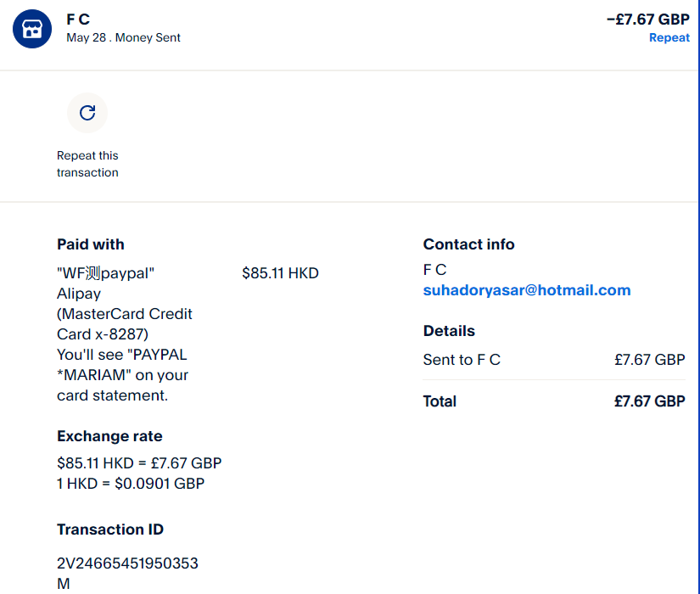Click the transaction ID number 2V24665451950353
This screenshot has height=594, width=700.
click(x=127, y=563)
